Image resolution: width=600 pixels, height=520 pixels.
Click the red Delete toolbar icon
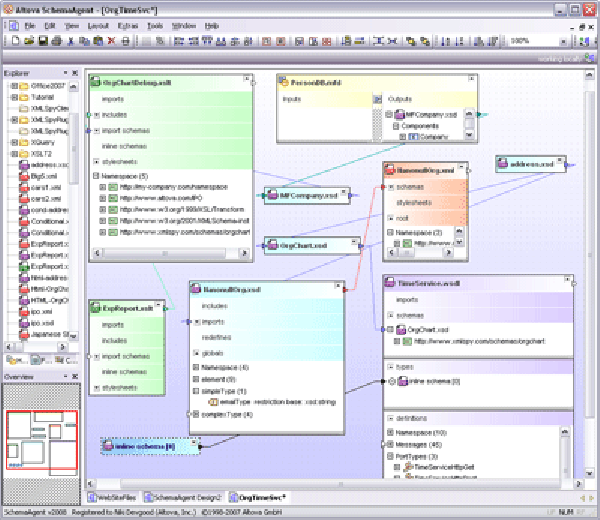112,41
